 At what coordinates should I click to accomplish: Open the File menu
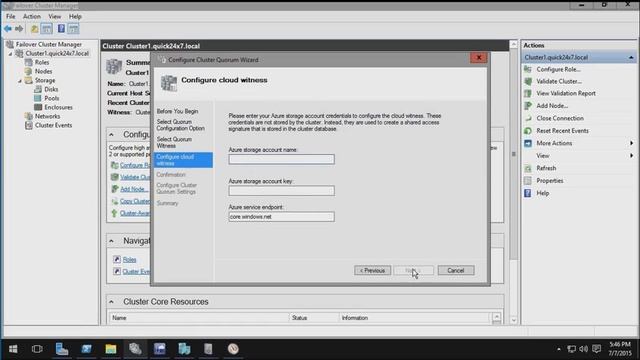[x=11, y=16]
